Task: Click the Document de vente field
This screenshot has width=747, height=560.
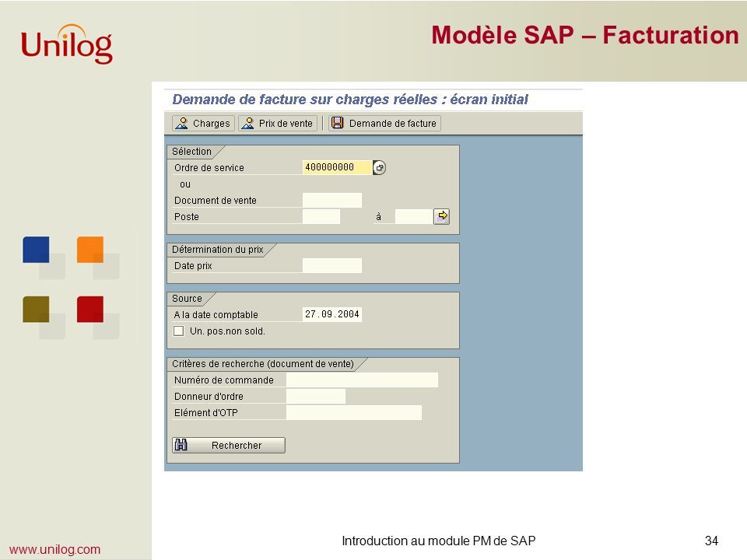Action: [x=332, y=200]
